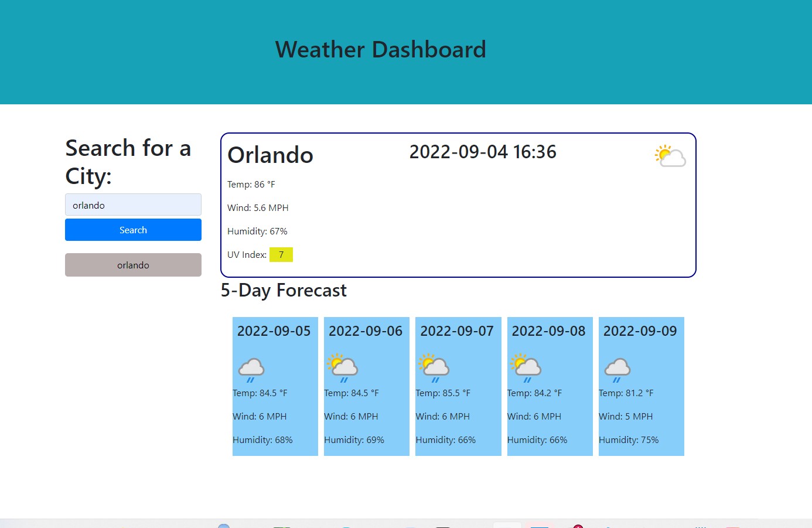Click the Weather Dashboard header title
The width and height of the screenshot is (812, 528).
tap(380, 50)
